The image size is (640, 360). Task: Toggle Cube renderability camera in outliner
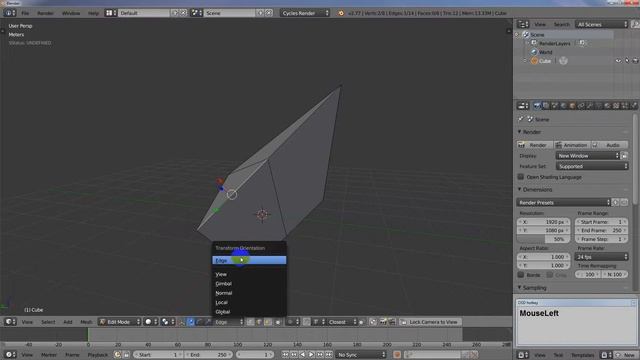pyautogui.click(x=635, y=61)
